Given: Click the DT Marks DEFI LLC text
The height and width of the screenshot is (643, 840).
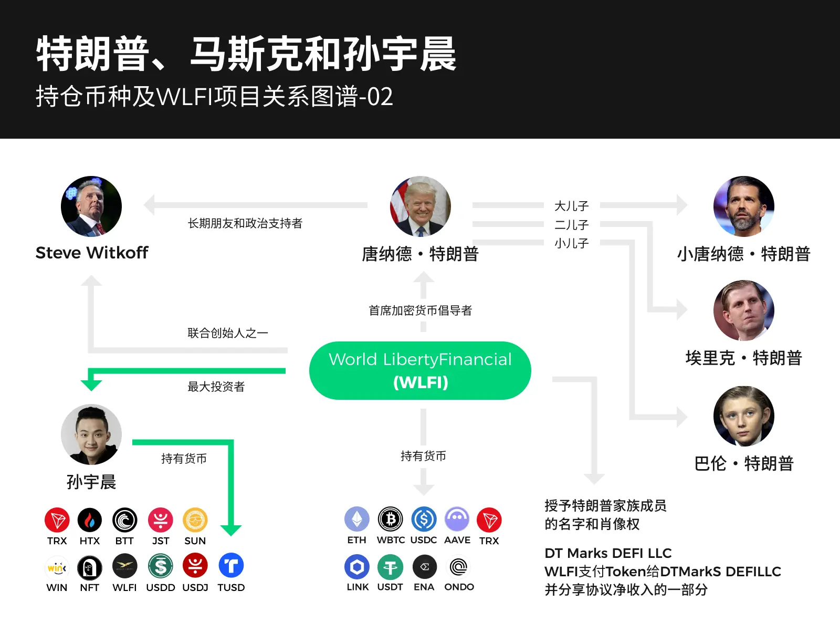Looking at the screenshot, I should pos(608,553).
